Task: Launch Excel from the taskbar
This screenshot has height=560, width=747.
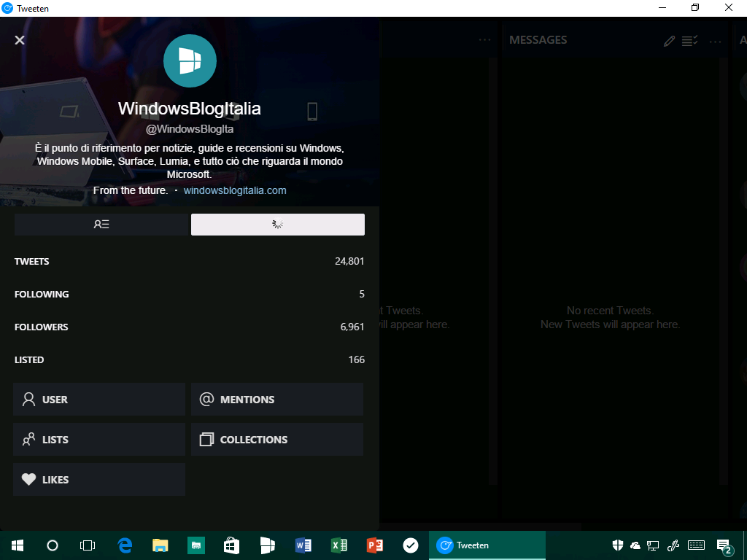Action: [338, 545]
